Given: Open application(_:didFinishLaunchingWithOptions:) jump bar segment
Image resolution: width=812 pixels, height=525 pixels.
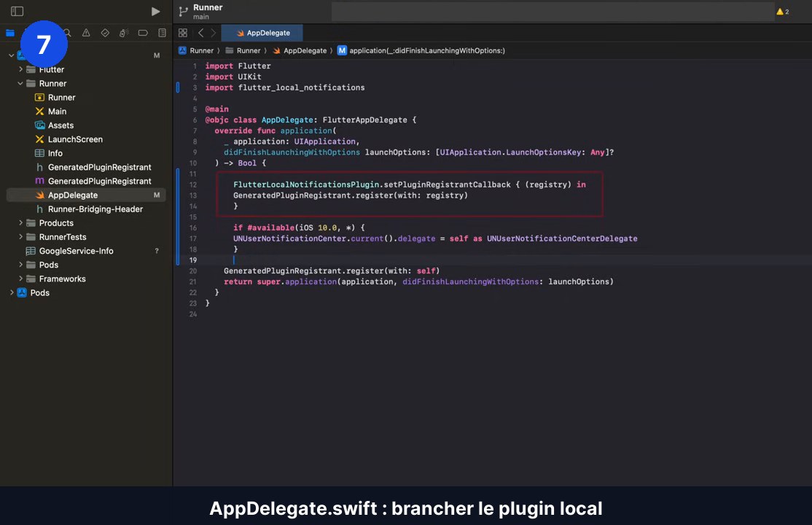Looking at the screenshot, I should pos(421,50).
